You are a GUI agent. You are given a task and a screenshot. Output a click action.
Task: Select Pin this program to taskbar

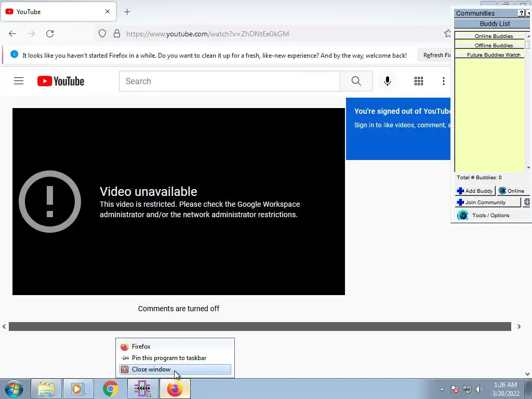click(x=175, y=358)
